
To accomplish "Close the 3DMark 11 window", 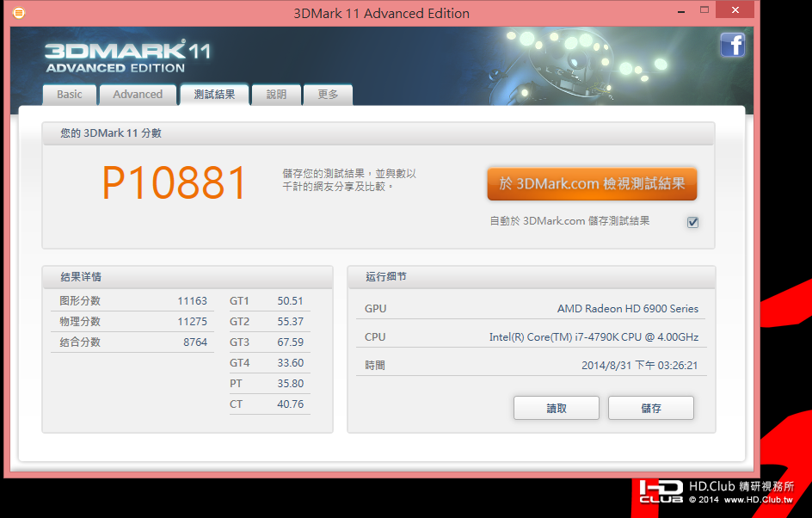I will coord(735,9).
